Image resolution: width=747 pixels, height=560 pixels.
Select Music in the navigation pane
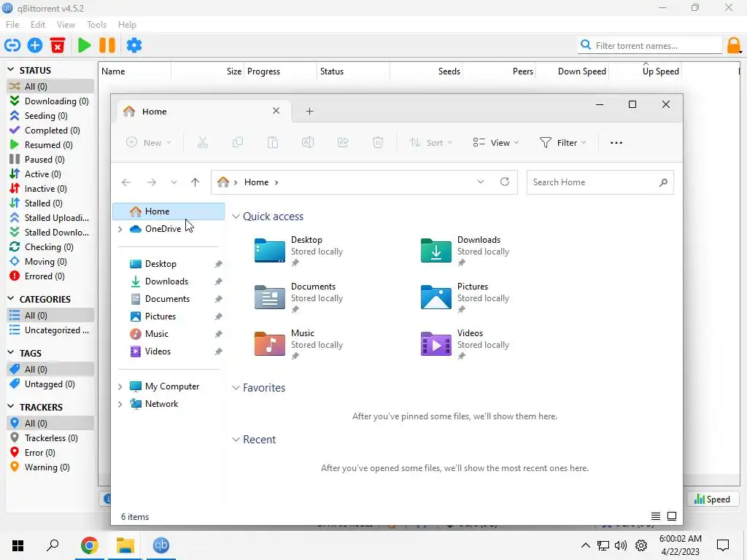click(x=169, y=334)
